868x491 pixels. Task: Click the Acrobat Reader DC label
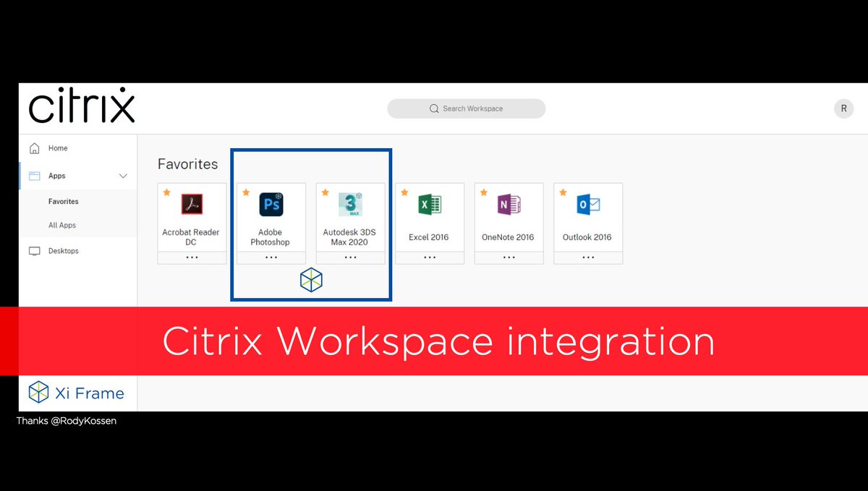click(191, 237)
